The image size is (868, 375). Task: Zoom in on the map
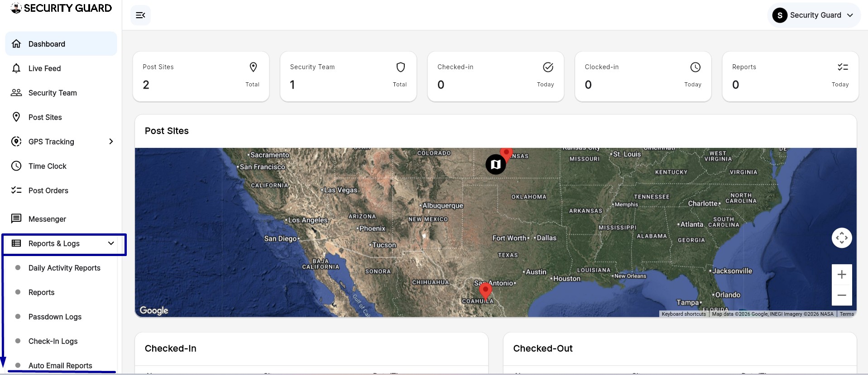coord(842,275)
